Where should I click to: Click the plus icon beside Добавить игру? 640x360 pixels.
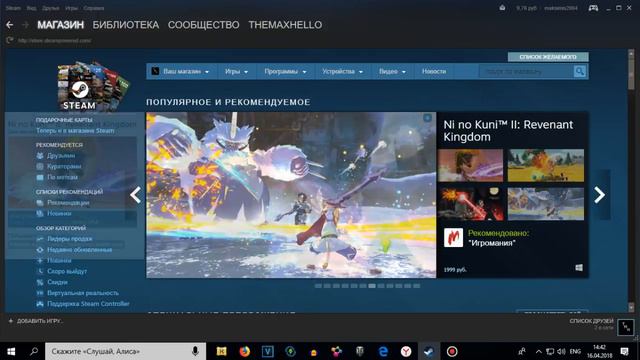pyautogui.click(x=11, y=321)
